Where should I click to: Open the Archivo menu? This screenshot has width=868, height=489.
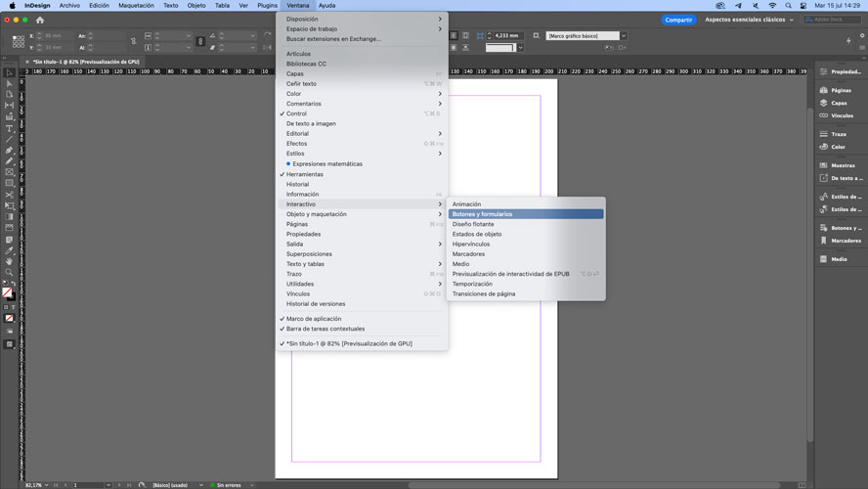(69, 6)
